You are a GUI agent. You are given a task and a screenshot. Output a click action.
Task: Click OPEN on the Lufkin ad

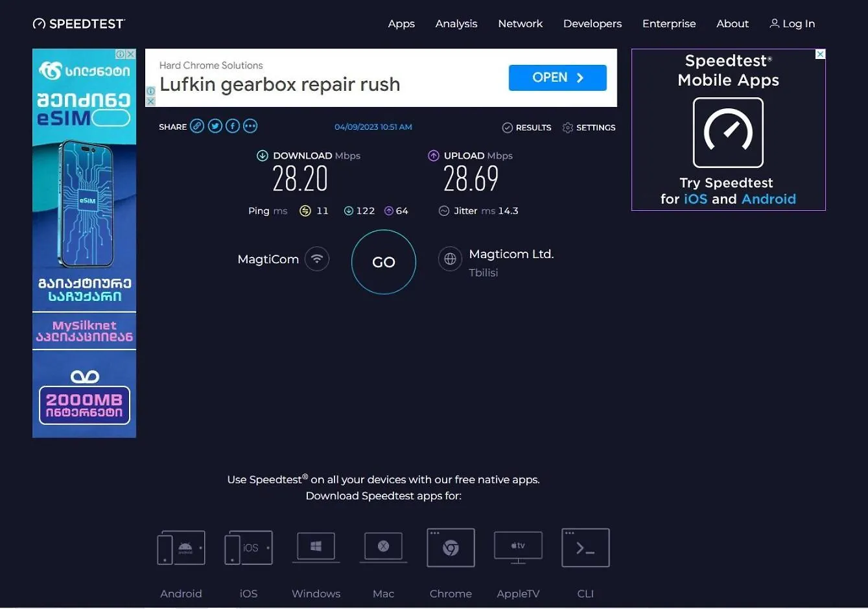(x=557, y=78)
